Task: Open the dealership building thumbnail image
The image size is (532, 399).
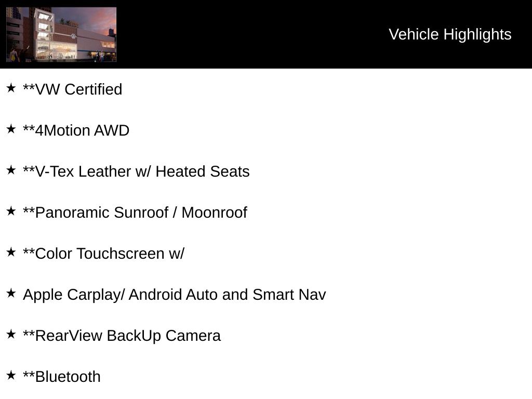Action: pyautogui.click(x=61, y=35)
